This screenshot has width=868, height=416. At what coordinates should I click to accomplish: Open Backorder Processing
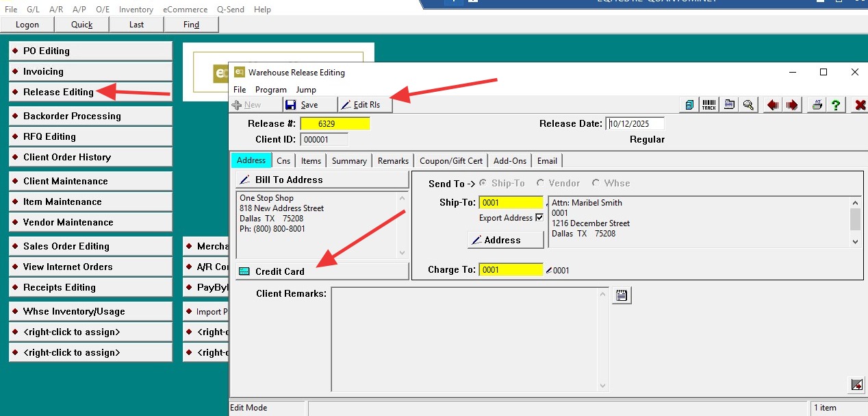pyautogui.click(x=91, y=116)
